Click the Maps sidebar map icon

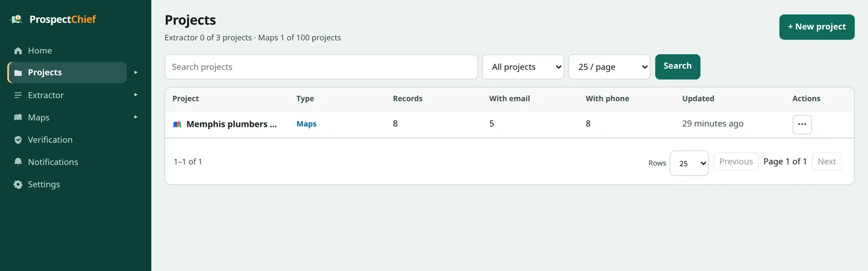click(x=18, y=118)
